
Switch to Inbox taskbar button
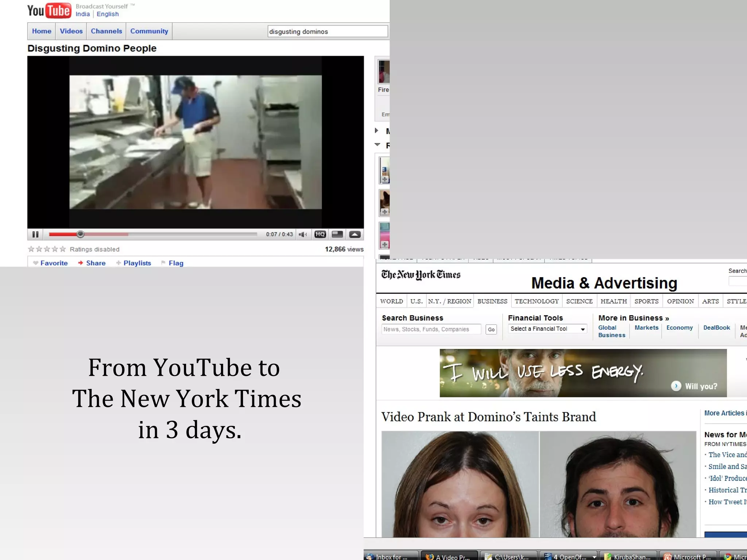[x=391, y=556]
